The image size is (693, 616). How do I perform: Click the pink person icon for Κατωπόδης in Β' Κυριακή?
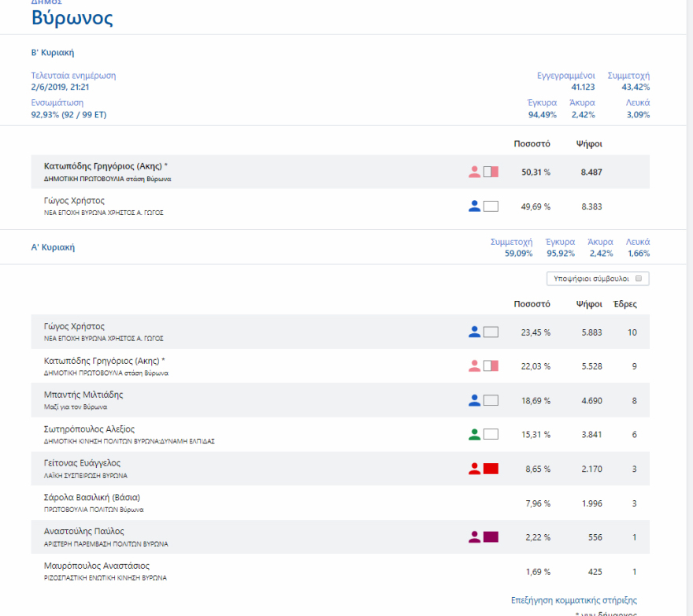(x=474, y=172)
